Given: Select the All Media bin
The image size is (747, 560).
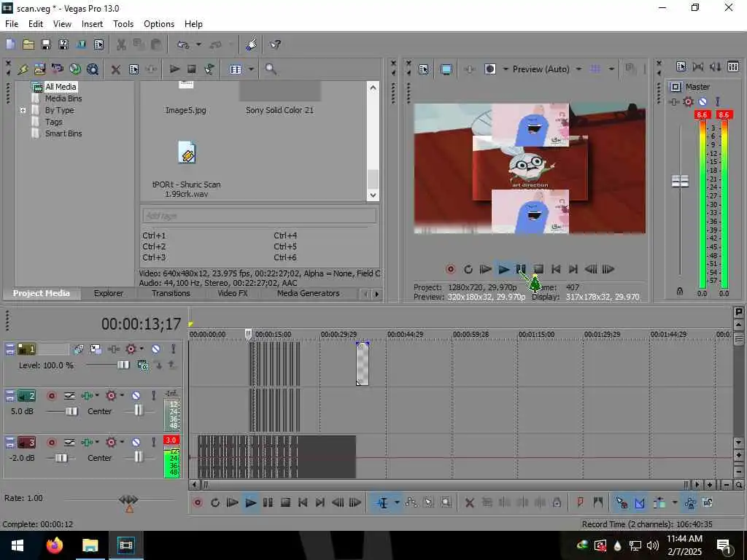Looking at the screenshot, I should point(61,87).
